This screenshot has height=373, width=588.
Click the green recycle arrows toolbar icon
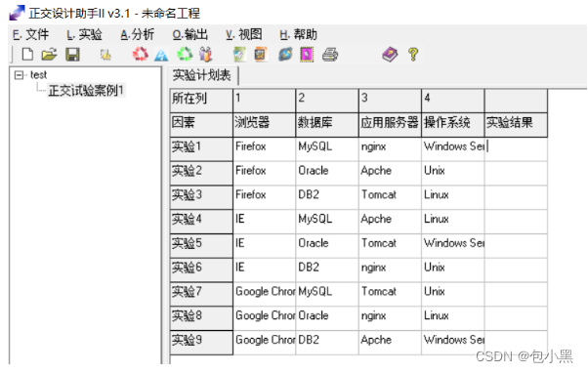[x=185, y=55]
